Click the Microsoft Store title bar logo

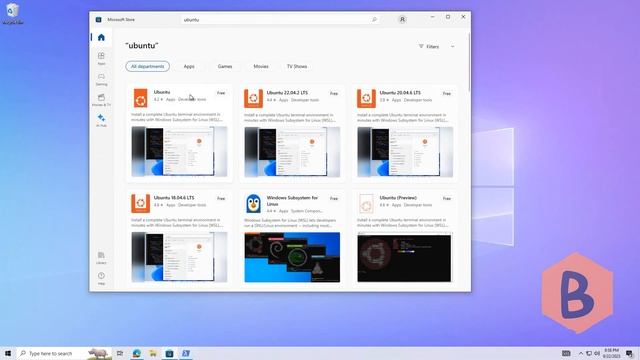[x=98, y=20]
